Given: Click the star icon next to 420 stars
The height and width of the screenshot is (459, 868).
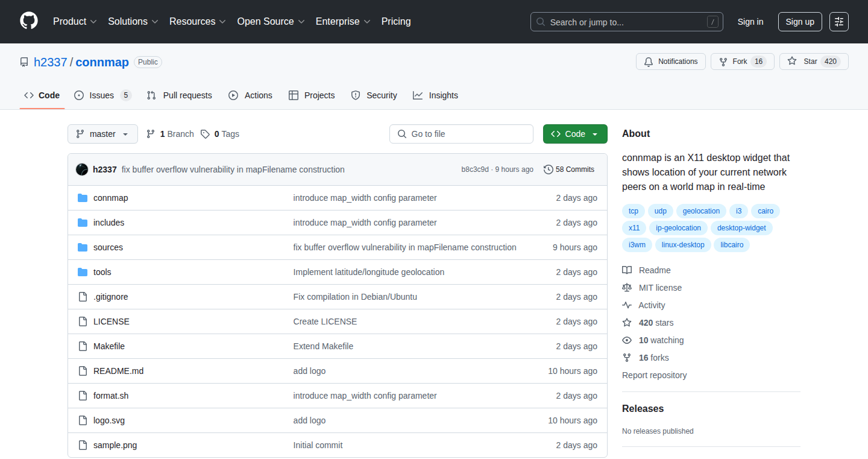Looking at the screenshot, I should (627, 323).
